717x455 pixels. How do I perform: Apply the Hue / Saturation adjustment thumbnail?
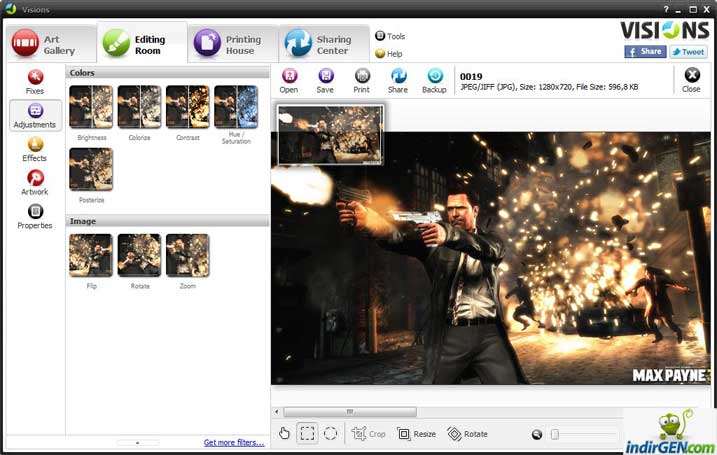[236, 107]
